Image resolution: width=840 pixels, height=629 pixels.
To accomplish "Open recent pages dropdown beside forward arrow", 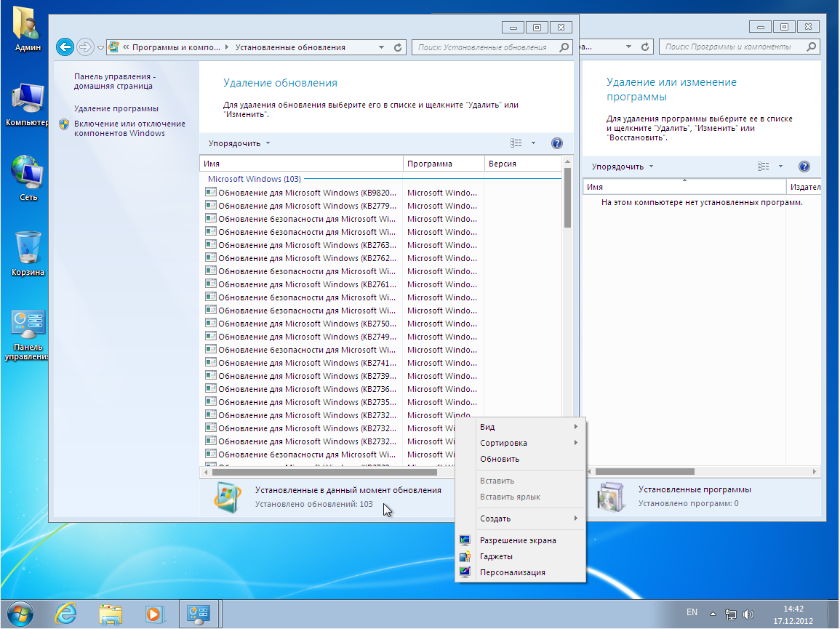I will 100,48.
